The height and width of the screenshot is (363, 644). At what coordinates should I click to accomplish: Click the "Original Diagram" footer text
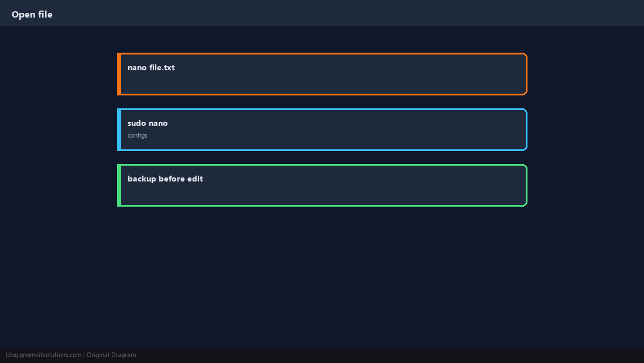point(111,355)
